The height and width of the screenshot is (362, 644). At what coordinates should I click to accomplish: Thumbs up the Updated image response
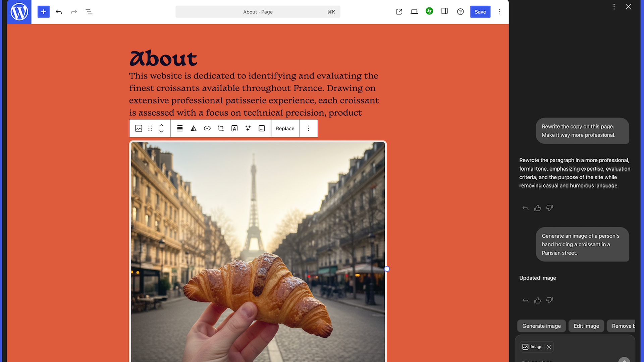537,300
